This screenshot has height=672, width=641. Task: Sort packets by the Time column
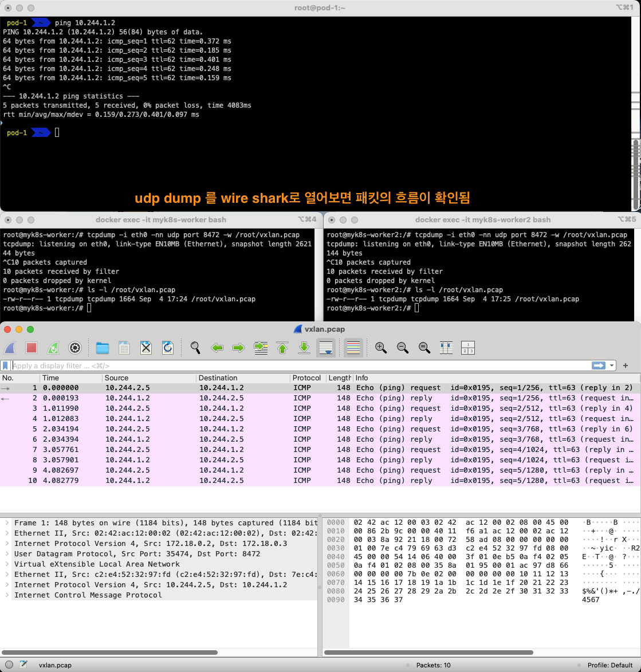[x=71, y=378]
